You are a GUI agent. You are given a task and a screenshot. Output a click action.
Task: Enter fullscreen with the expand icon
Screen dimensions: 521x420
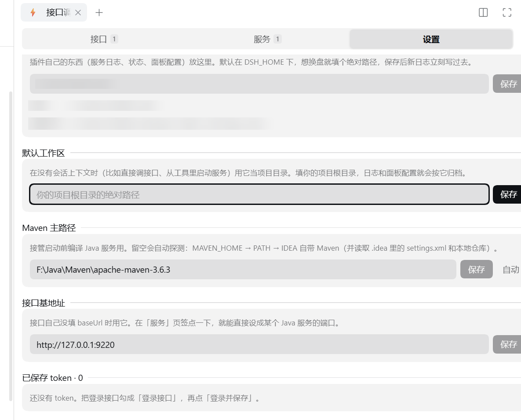(507, 13)
